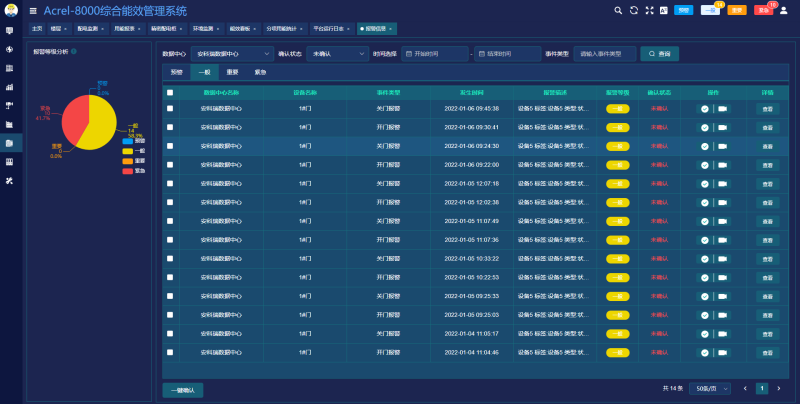Click the refresh icon in the header
The height and width of the screenshot is (404, 800).
634,10
